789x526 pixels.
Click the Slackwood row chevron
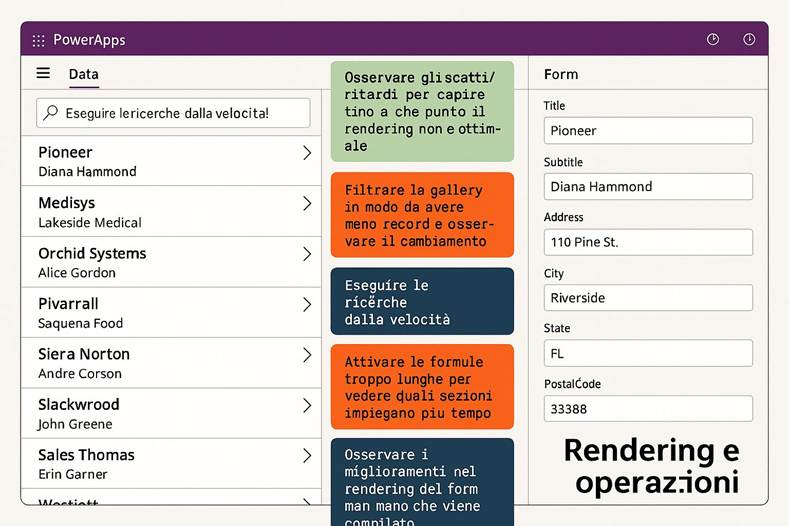pyautogui.click(x=307, y=405)
